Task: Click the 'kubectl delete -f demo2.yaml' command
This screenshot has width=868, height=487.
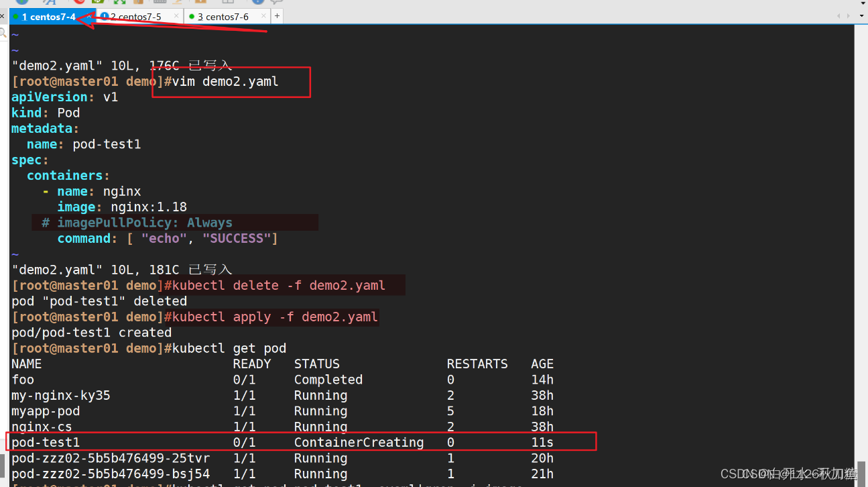Action: click(x=279, y=285)
